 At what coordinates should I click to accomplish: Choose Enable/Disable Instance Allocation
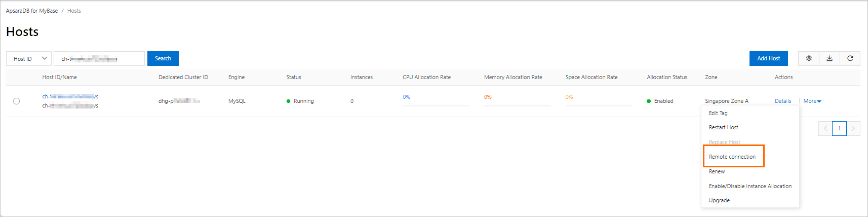pyautogui.click(x=750, y=186)
